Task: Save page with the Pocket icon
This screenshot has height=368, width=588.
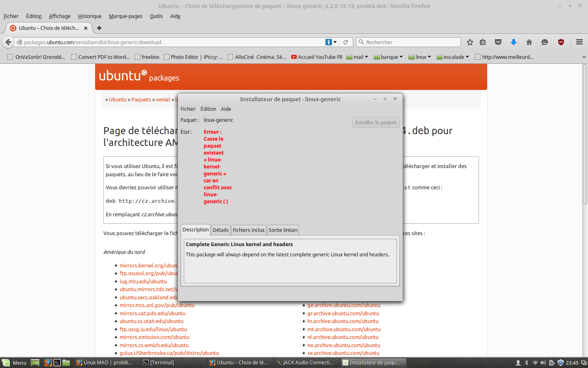Action: [x=498, y=42]
